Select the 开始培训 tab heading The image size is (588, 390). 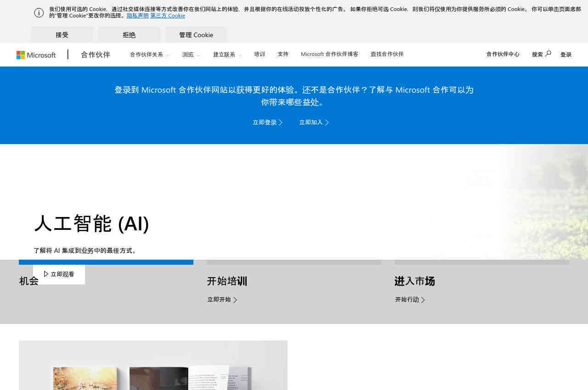click(227, 281)
